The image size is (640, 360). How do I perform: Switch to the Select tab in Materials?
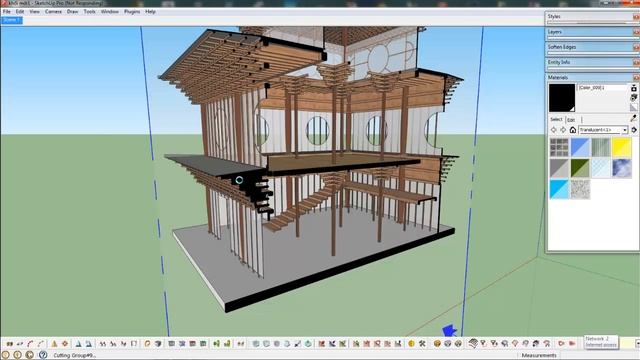[x=556, y=119]
